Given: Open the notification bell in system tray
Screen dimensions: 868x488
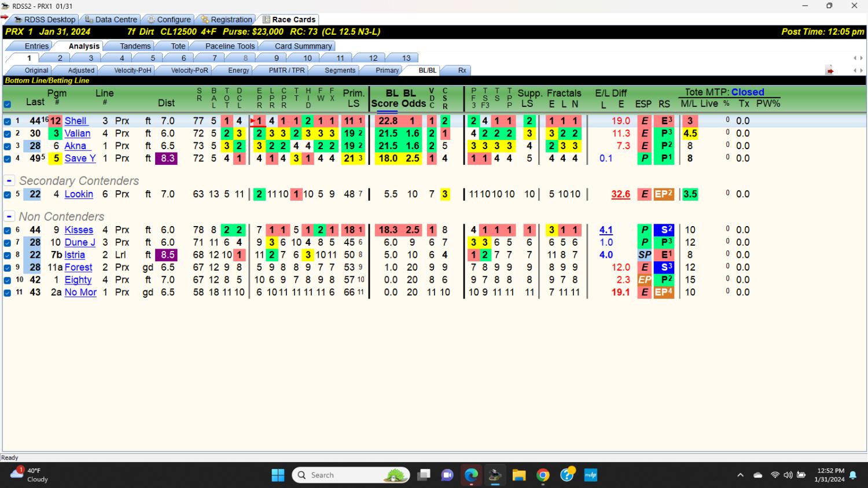Looking at the screenshot, I should pos(852,475).
